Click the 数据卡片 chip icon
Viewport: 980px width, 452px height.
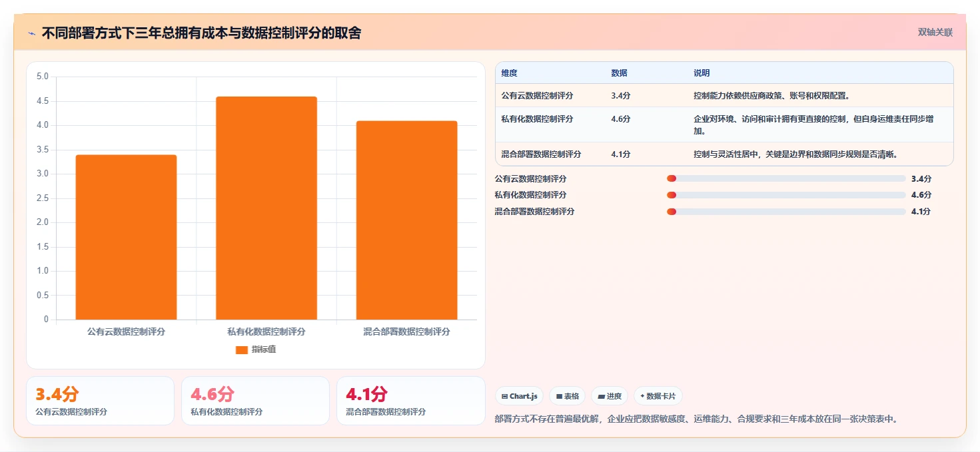(x=642, y=396)
